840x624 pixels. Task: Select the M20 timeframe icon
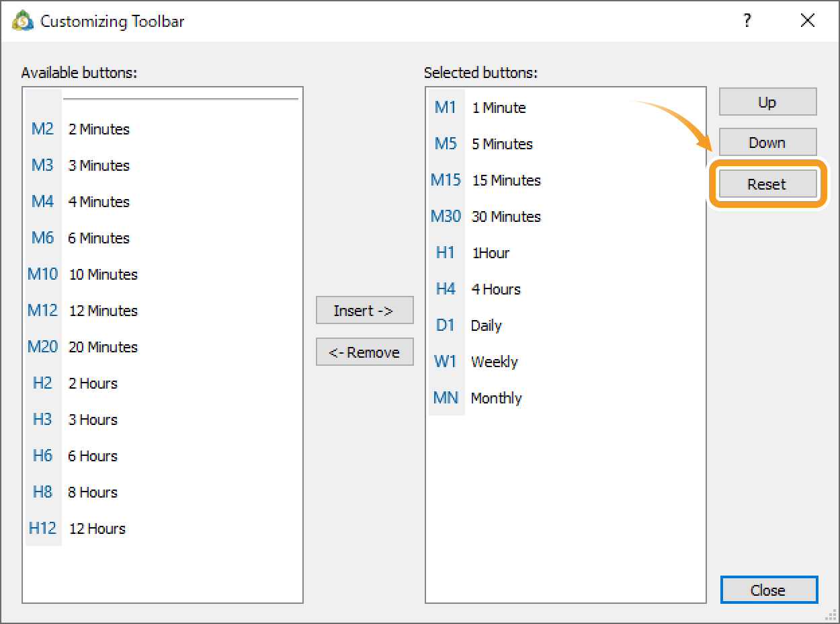coord(42,347)
